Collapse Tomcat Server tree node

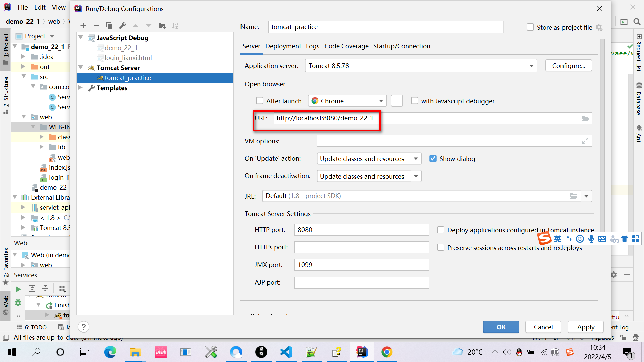(81, 67)
